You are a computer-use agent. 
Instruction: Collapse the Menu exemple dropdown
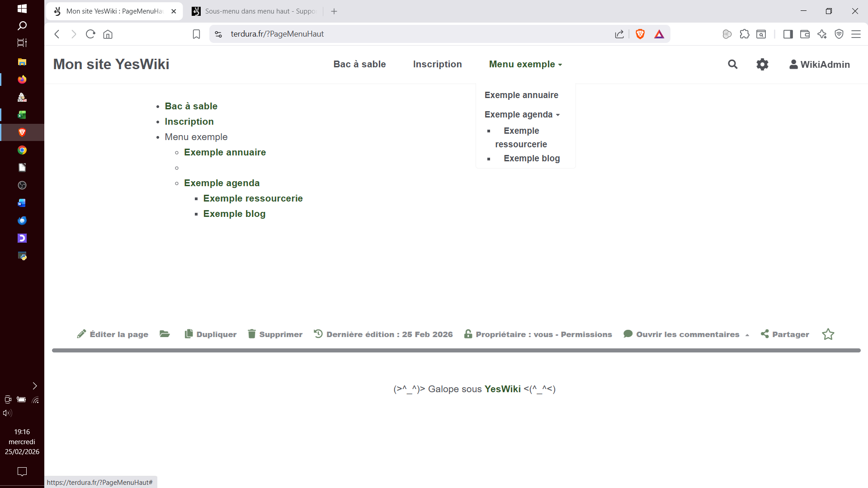525,64
